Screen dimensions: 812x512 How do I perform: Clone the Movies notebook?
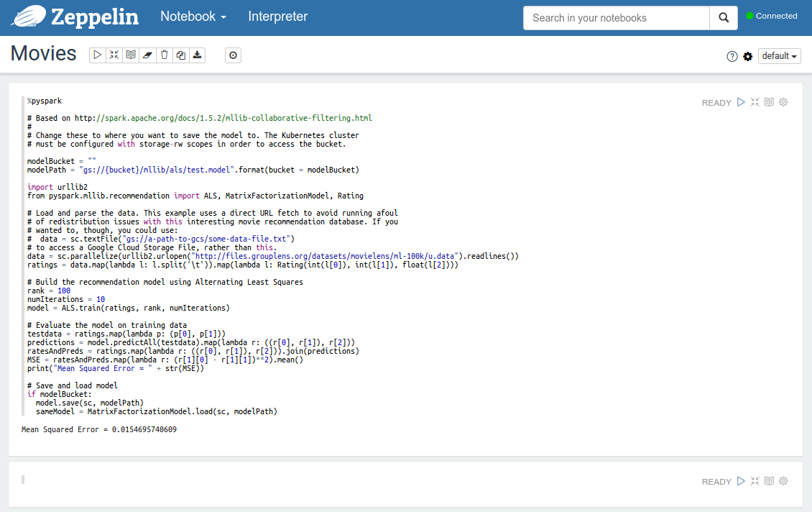(x=180, y=55)
